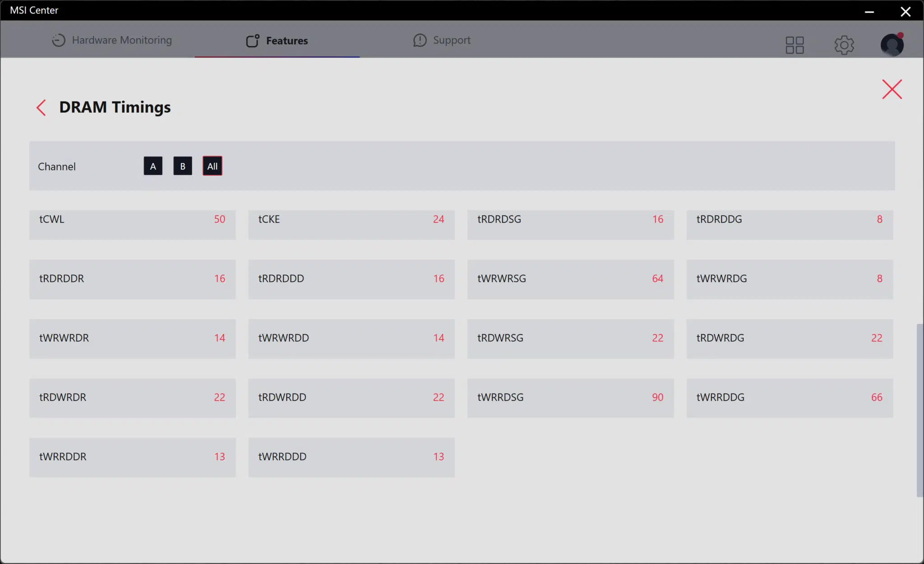Click the value 64 for tWRWRSG
Viewport: 924px width, 564px height.
click(x=658, y=279)
